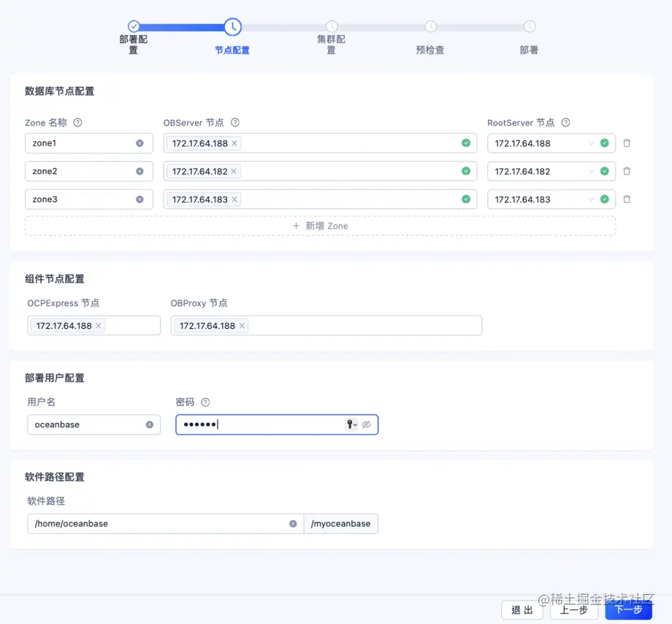This screenshot has width=672, height=624.
Task: Click the 节点配置 step progress indicator
Action: (232, 26)
